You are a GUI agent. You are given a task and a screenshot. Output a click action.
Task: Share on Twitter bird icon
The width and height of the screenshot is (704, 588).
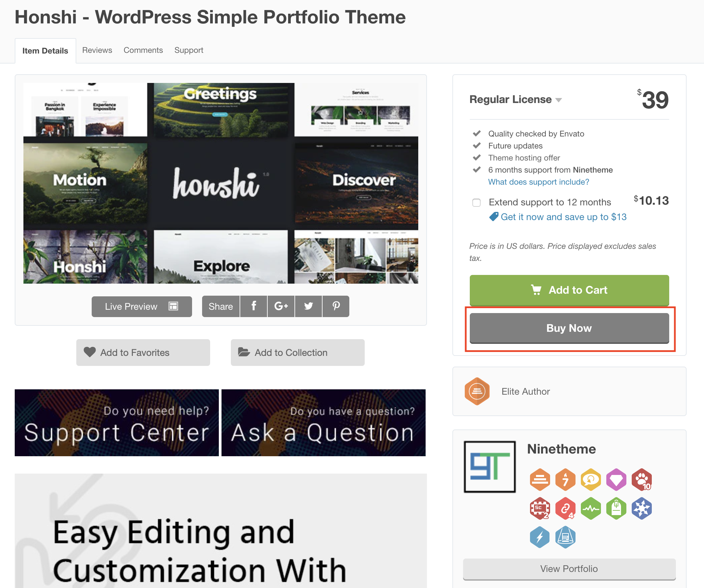(309, 306)
